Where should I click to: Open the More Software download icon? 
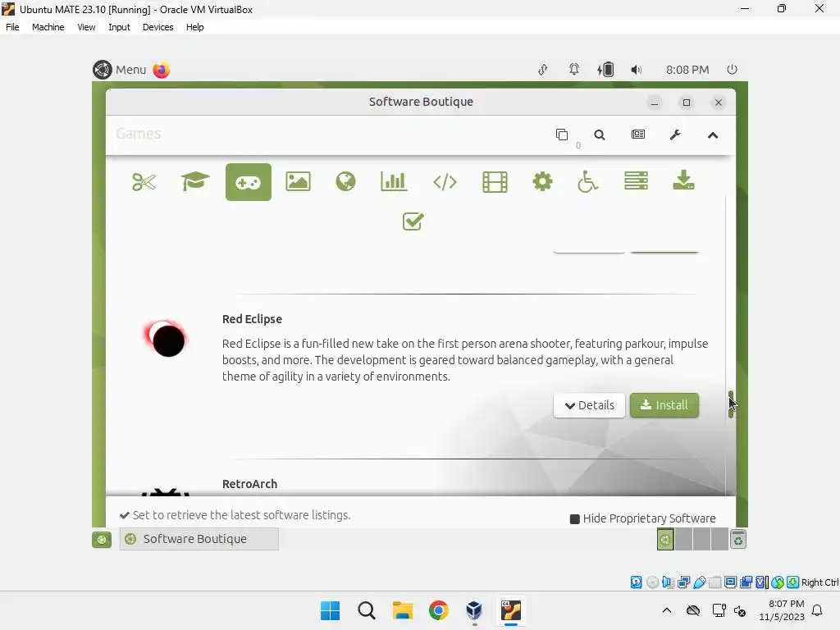click(x=683, y=180)
